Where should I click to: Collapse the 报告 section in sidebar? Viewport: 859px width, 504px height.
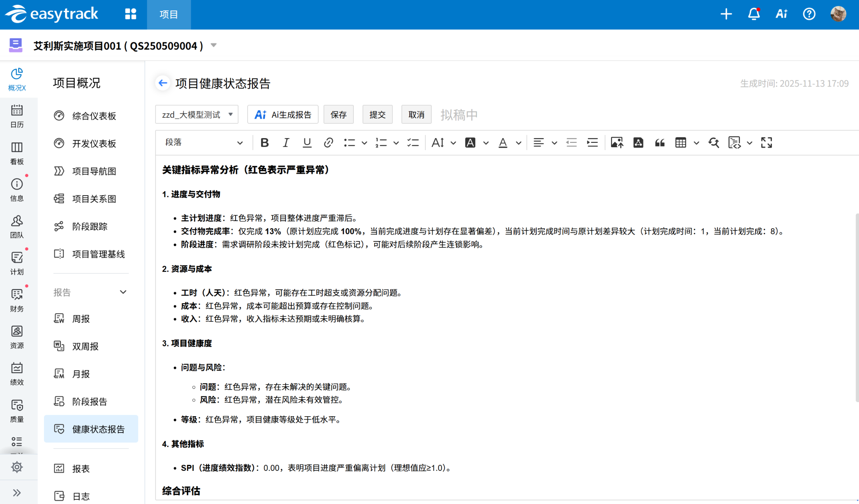[x=123, y=292]
